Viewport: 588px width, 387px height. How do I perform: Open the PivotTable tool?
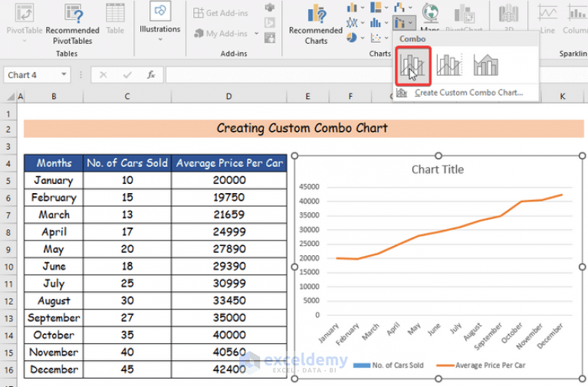coord(25,22)
